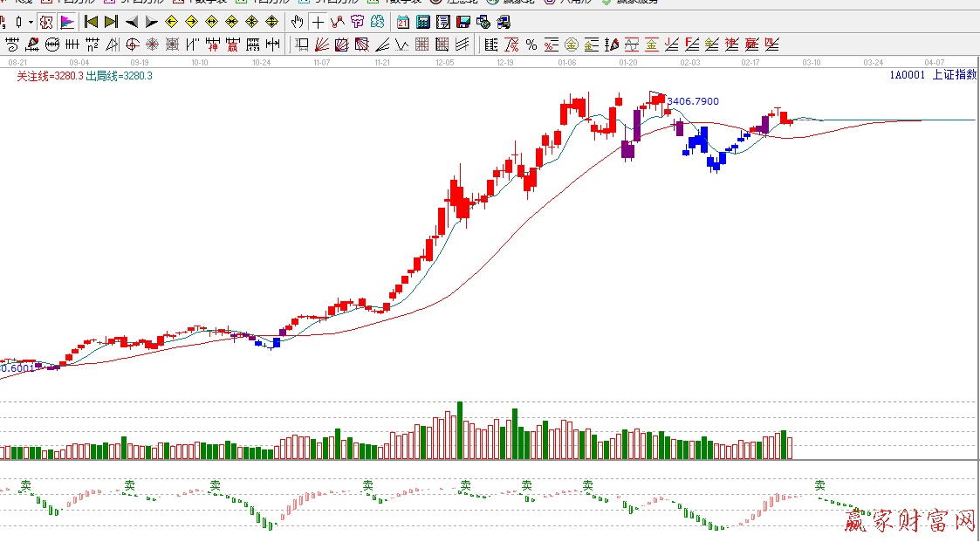Click the jump-to-last-bar arrow icon
The width and height of the screenshot is (980, 542).
(111, 22)
